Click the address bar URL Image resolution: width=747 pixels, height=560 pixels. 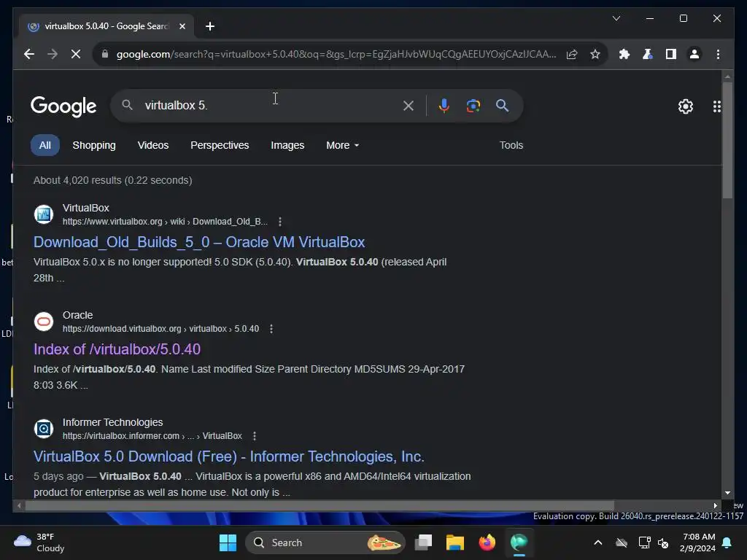tap(336, 54)
